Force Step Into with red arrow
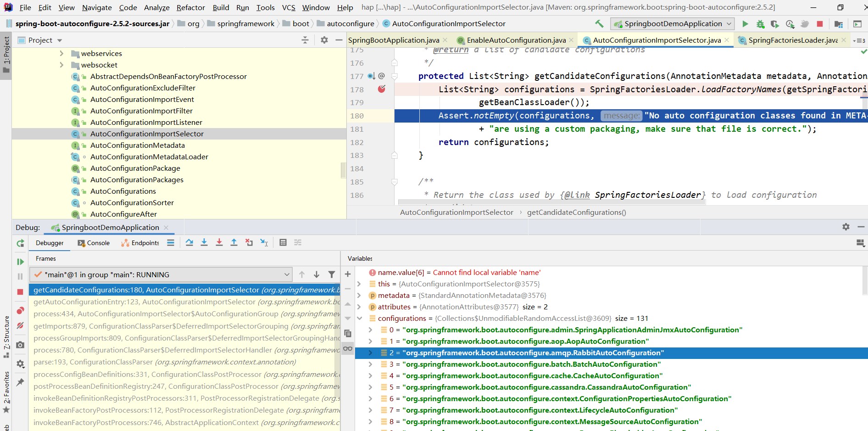This screenshot has width=868, height=431. pyautogui.click(x=219, y=242)
